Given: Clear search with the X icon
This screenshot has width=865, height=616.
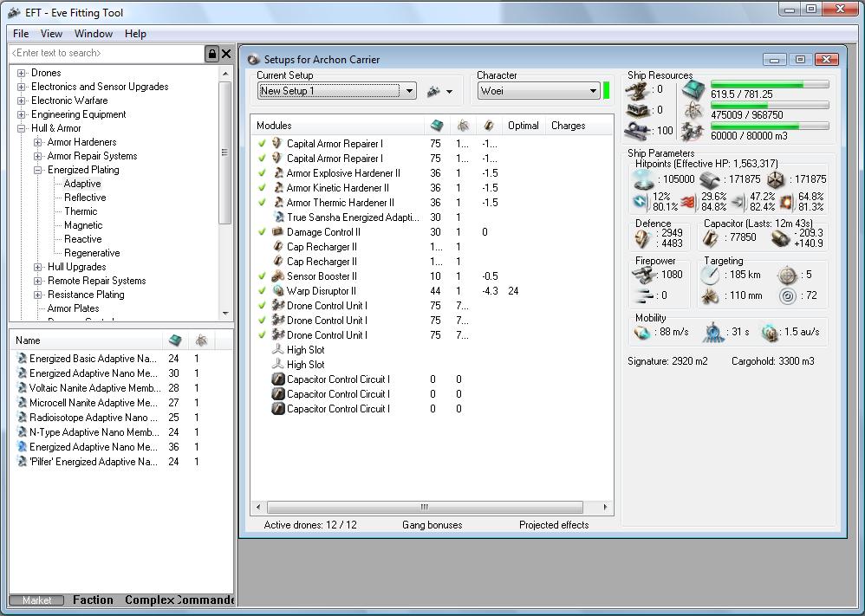Looking at the screenshot, I should (226, 54).
